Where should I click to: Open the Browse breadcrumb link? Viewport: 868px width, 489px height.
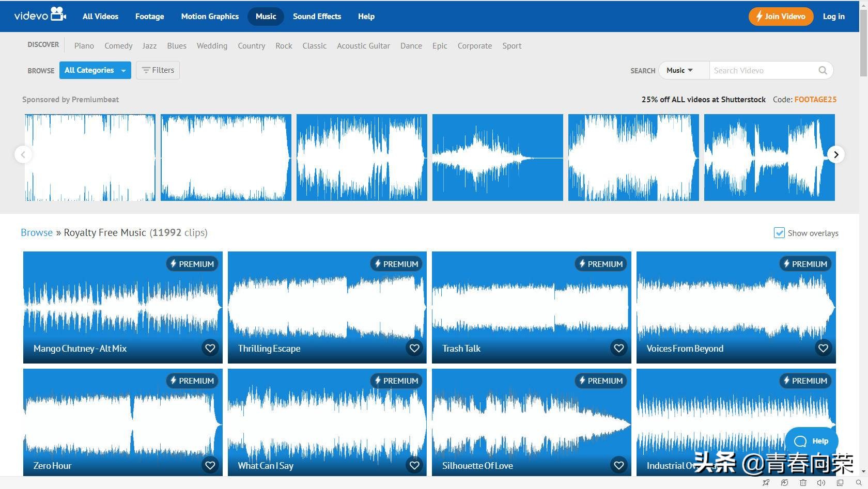(x=37, y=232)
